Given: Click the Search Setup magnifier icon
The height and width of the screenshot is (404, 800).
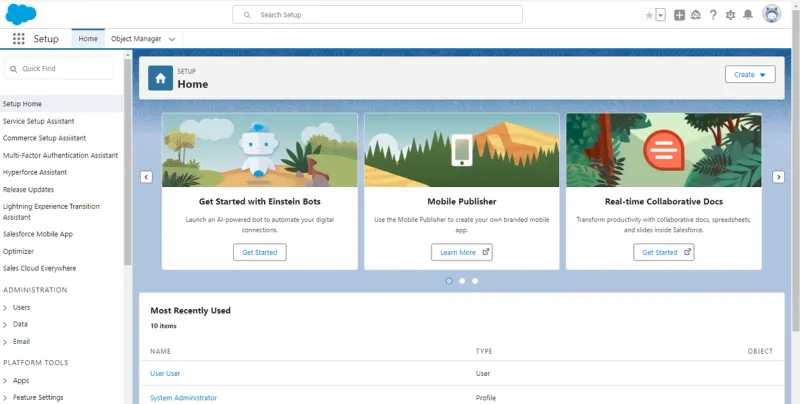Looking at the screenshot, I should [247, 15].
